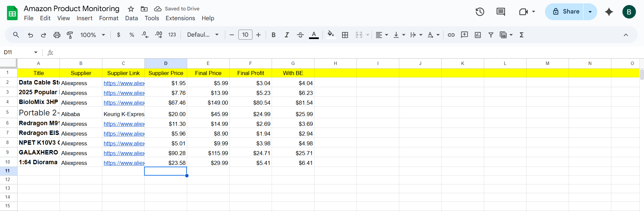The image size is (644, 212).
Task: Expand the zoom level dropdown
Action: pos(93,35)
